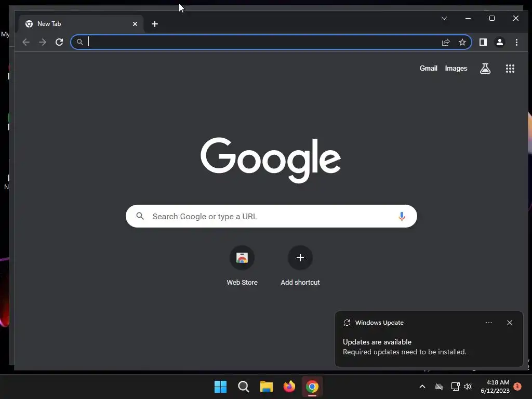The height and width of the screenshot is (399, 532).
Task: Open network status tray icon
Action: [x=455, y=387]
